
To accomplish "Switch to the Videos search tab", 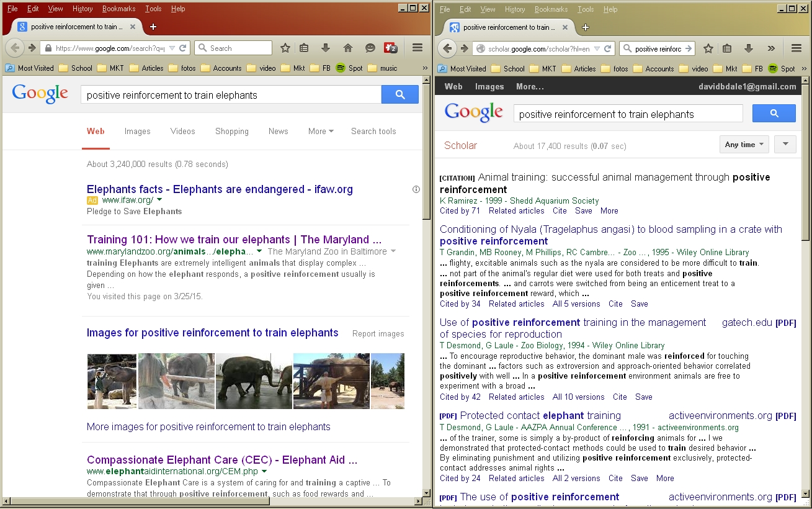I will (x=182, y=131).
